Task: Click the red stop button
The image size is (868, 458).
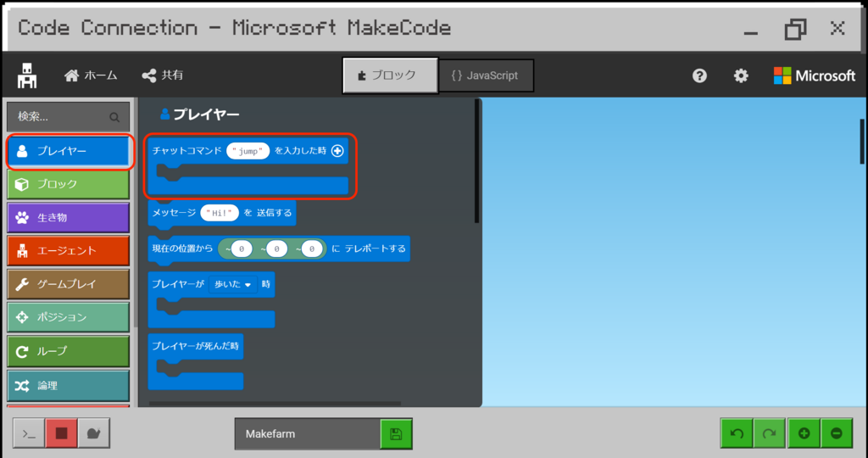Action: coord(61,433)
